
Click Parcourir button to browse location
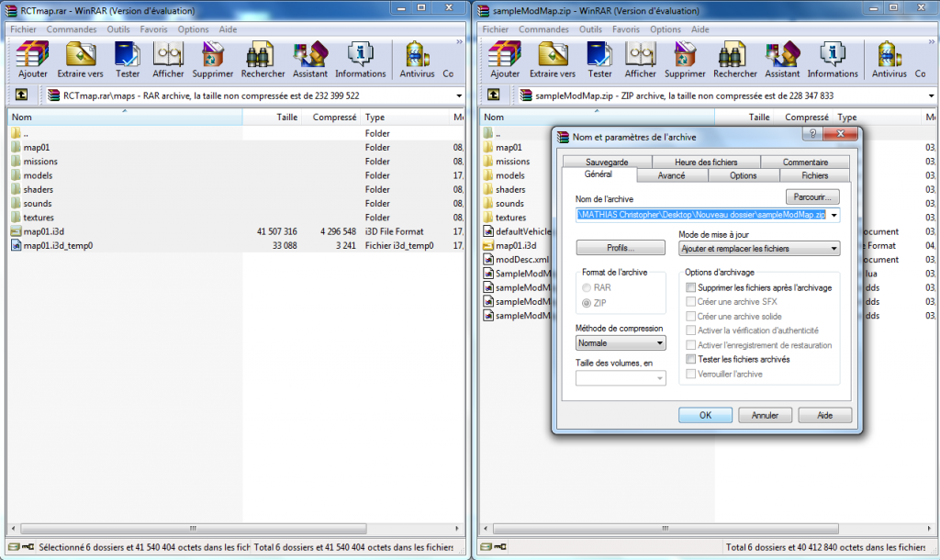coord(812,196)
